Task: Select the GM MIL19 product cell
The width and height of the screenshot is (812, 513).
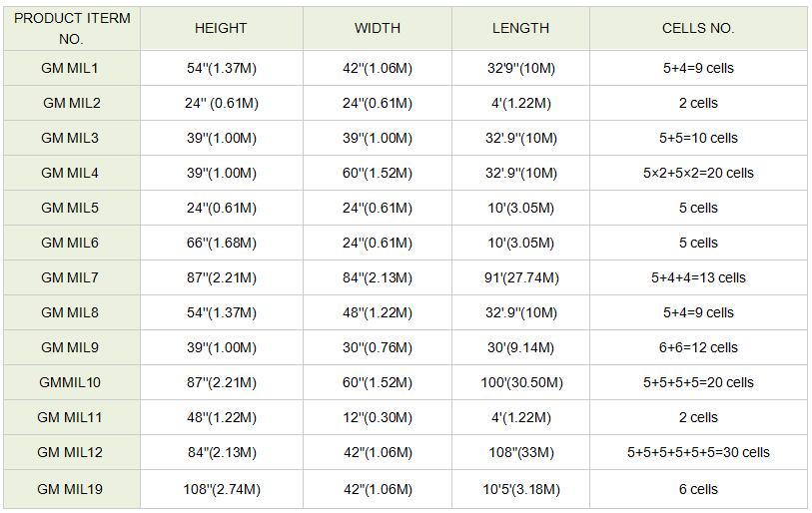Action: [x=70, y=489]
